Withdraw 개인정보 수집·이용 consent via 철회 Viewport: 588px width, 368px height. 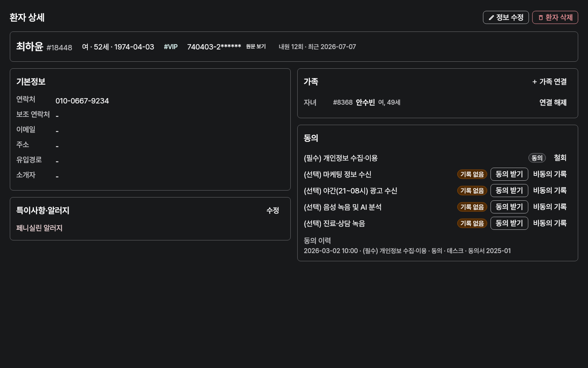click(x=560, y=158)
